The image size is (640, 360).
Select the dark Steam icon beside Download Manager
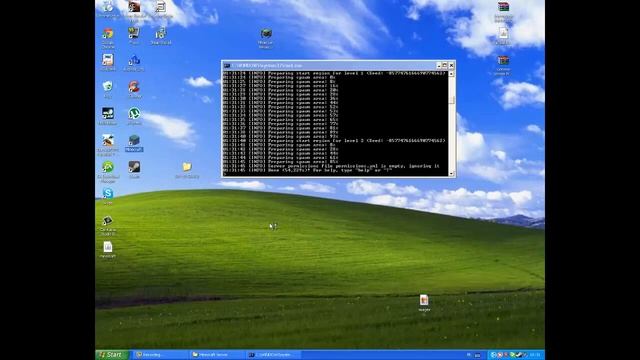click(x=134, y=167)
